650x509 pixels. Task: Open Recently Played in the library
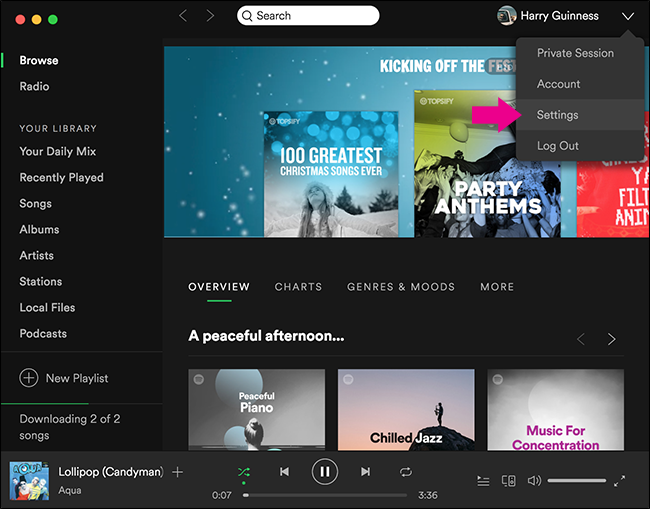[x=61, y=178]
